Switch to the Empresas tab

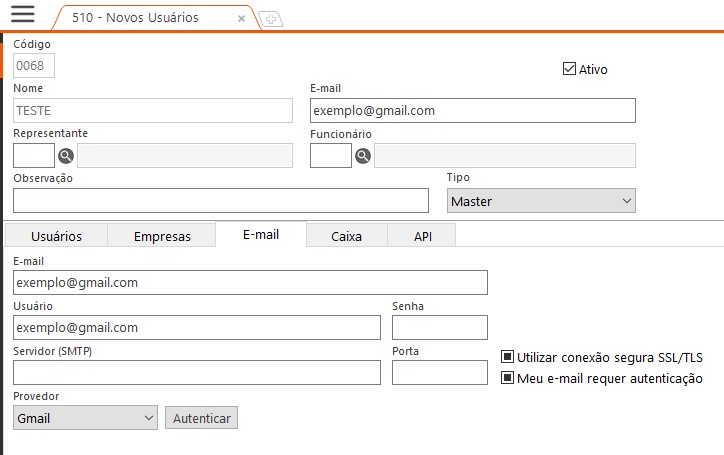(162, 236)
